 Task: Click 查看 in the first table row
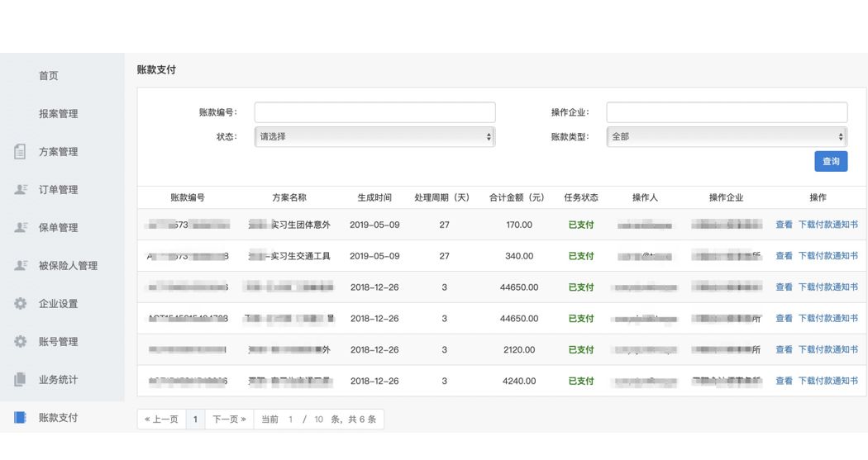(x=784, y=225)
